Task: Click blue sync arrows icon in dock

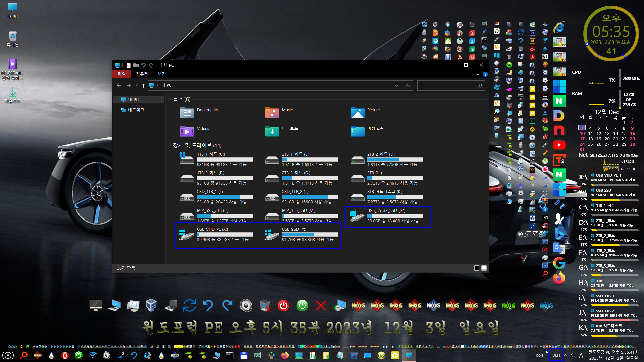Action: pos(190,305)
